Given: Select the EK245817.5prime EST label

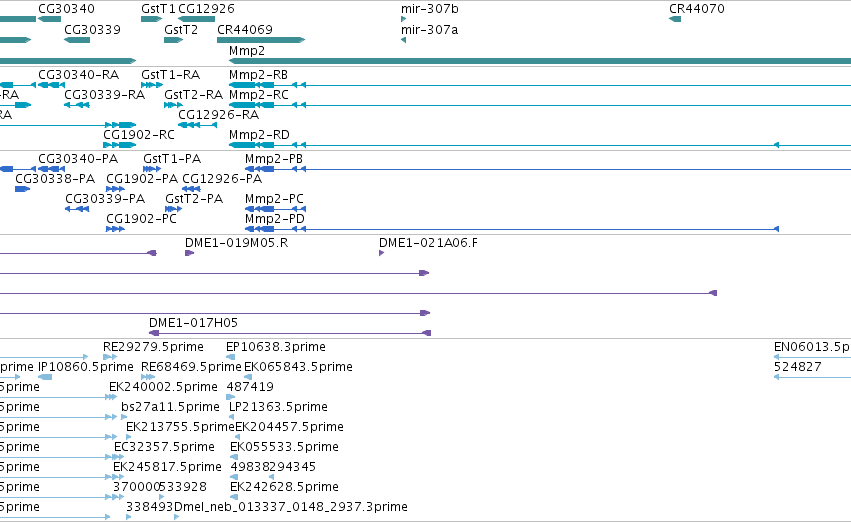Looking at the screenshot, I should (x=167, y=467).
